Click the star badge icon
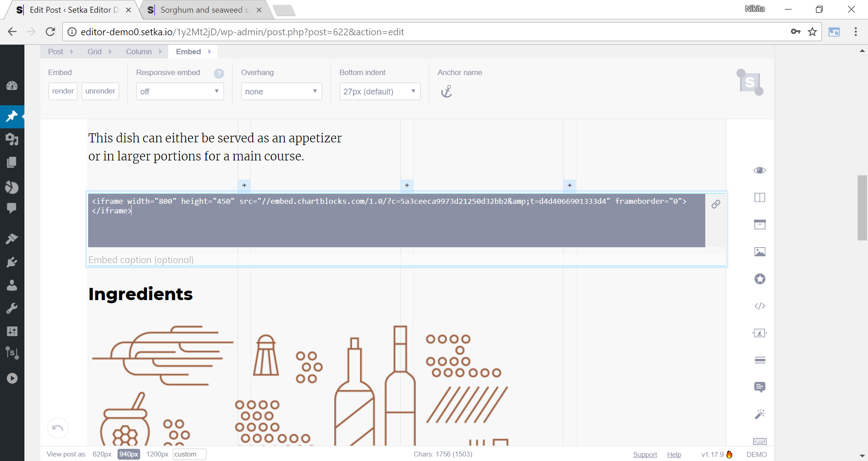The width and height of the screenshot is (868, 461). [759, 279]
